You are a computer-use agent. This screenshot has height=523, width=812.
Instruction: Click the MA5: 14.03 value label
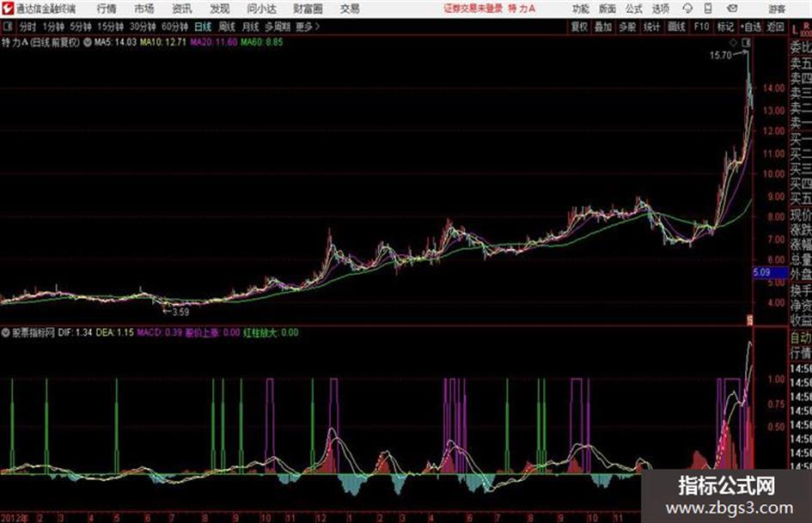point(115,42)
